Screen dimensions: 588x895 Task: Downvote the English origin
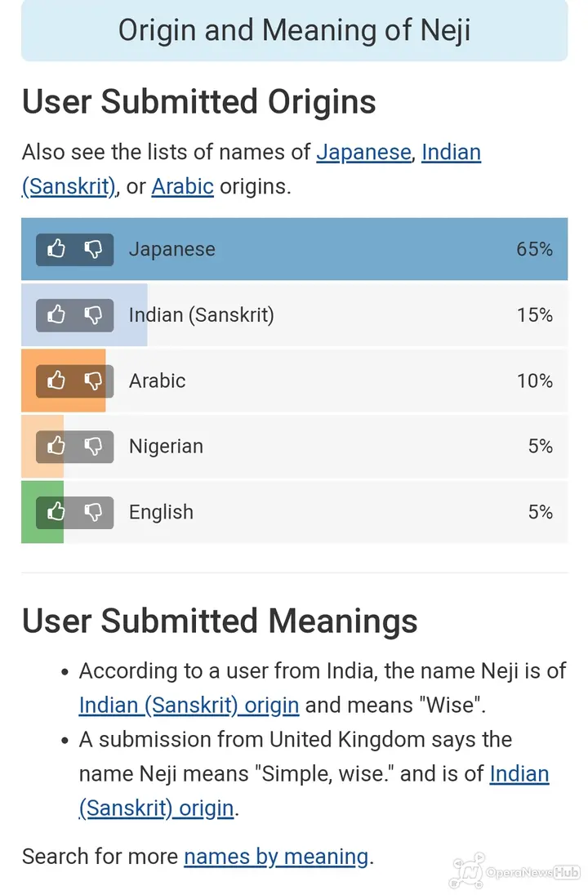click(94, 512)
